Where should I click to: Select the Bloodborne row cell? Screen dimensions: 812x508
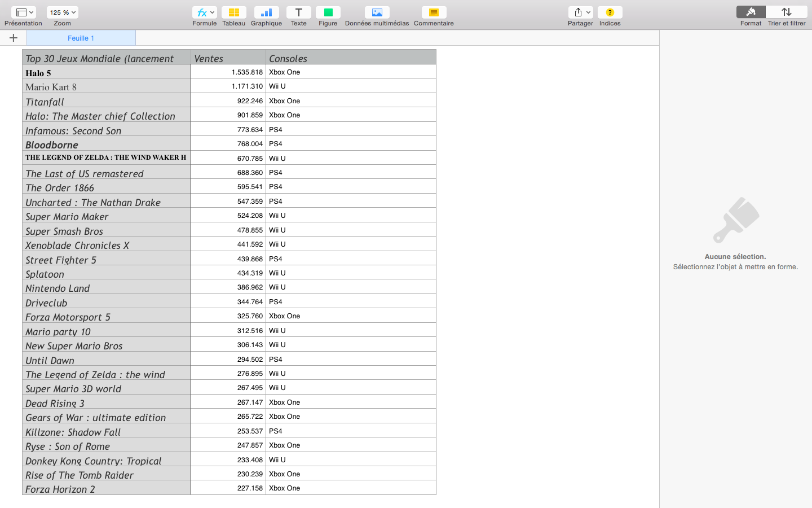[x=106, y=144]
